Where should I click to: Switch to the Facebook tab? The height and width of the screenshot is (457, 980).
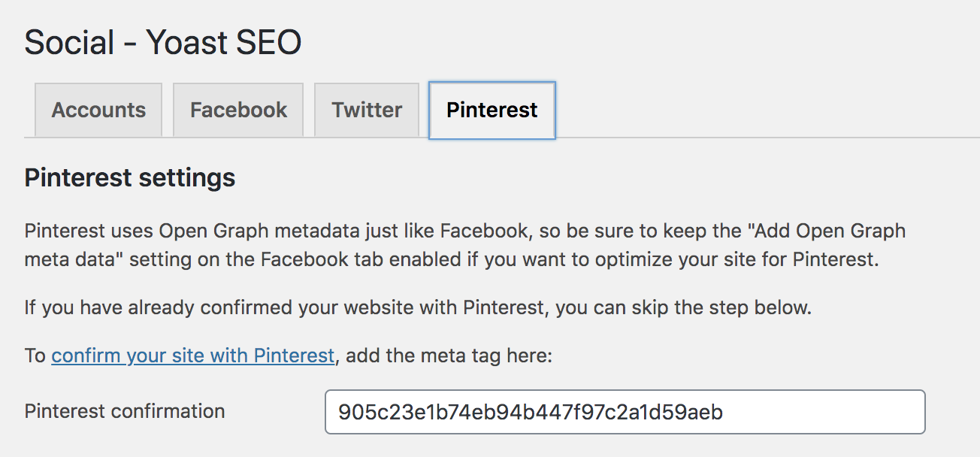tap(238, 110)
